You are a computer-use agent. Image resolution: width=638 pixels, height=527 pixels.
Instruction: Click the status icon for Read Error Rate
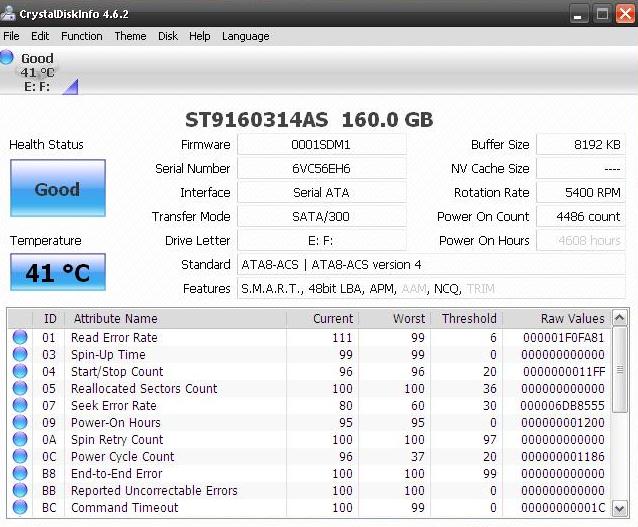pos(20,337)
